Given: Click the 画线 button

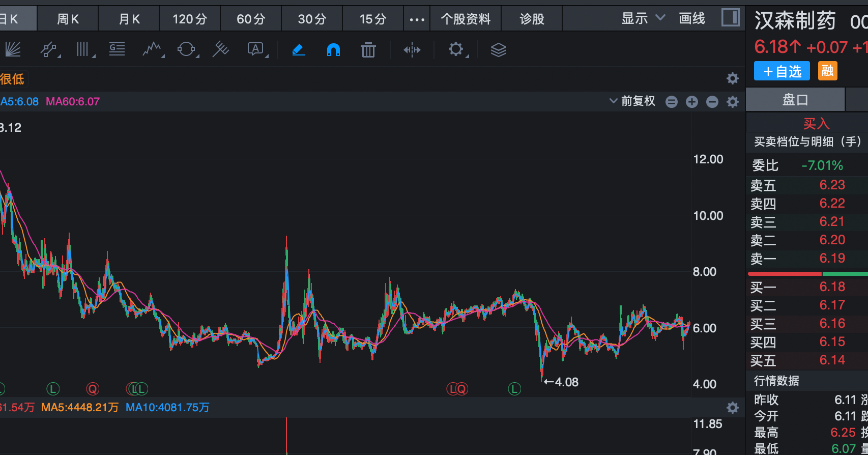Looking at the screenshot, I should tap(692, 18).
